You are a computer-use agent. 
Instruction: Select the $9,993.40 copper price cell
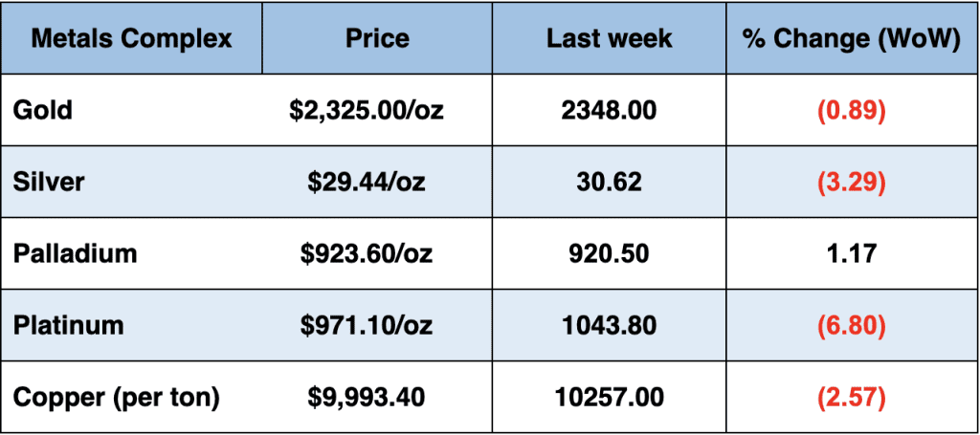367,397
